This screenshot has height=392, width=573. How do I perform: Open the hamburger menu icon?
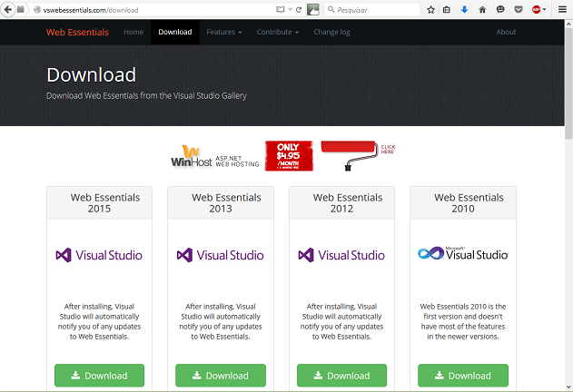click(562, 10)
